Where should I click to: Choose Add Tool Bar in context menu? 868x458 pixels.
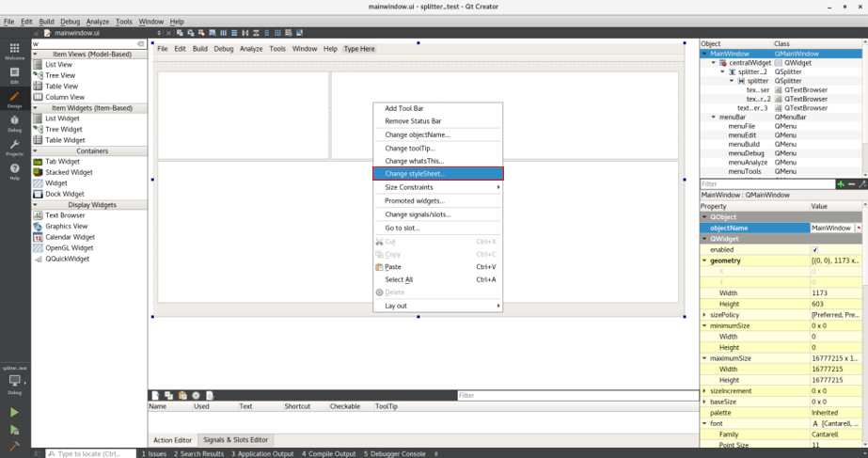[x=438, y=108]
